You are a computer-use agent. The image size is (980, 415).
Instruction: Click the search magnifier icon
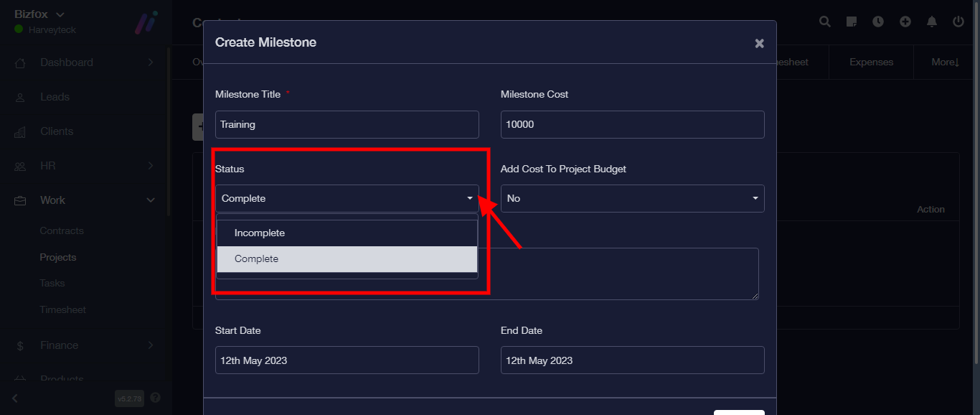825,22
